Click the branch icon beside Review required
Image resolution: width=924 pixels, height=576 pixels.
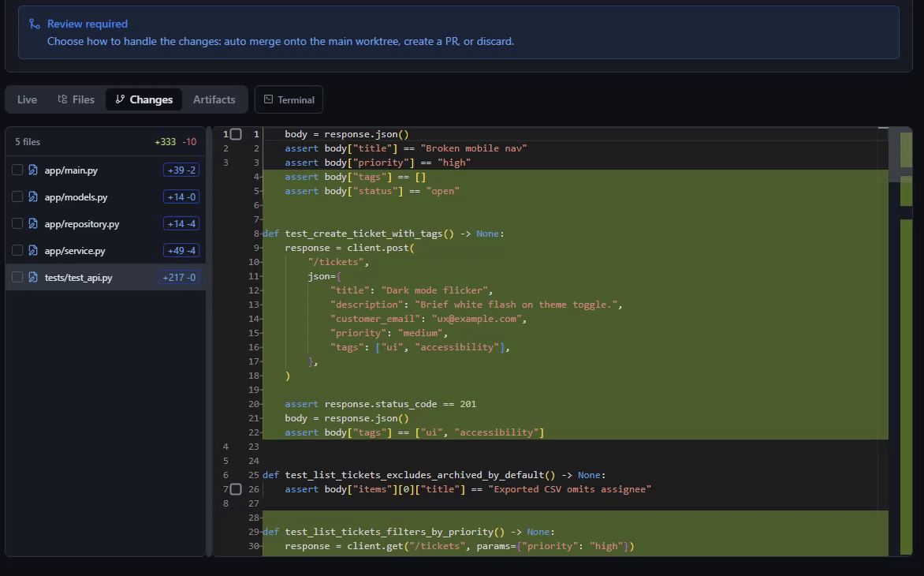[x=35, y=24]
